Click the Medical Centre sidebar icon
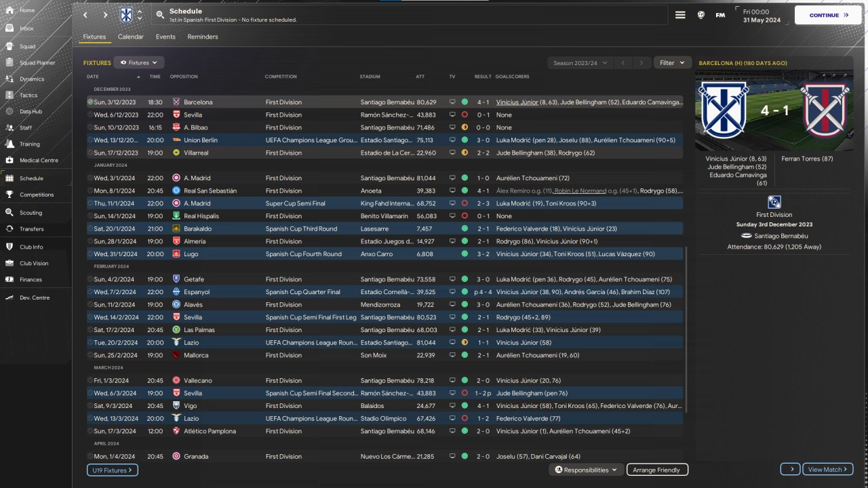The width and height of the screenshot is (868, 488). point(10,161)
